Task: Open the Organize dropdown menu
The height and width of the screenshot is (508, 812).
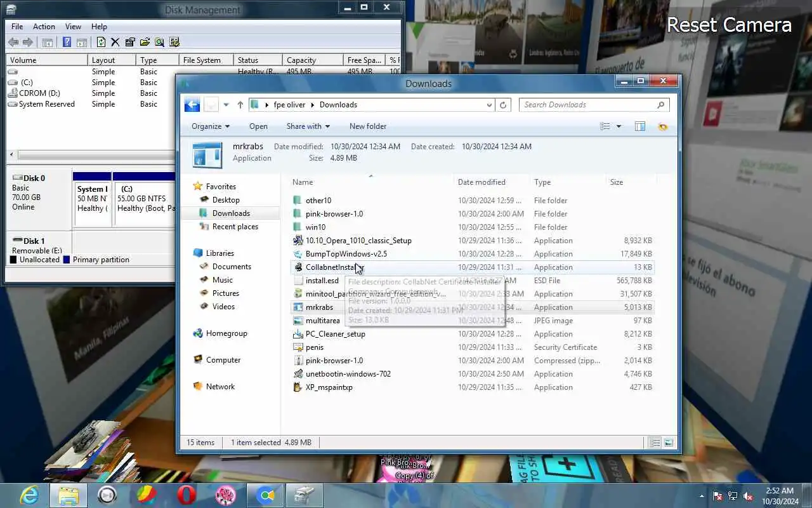Action: (211, 126)
